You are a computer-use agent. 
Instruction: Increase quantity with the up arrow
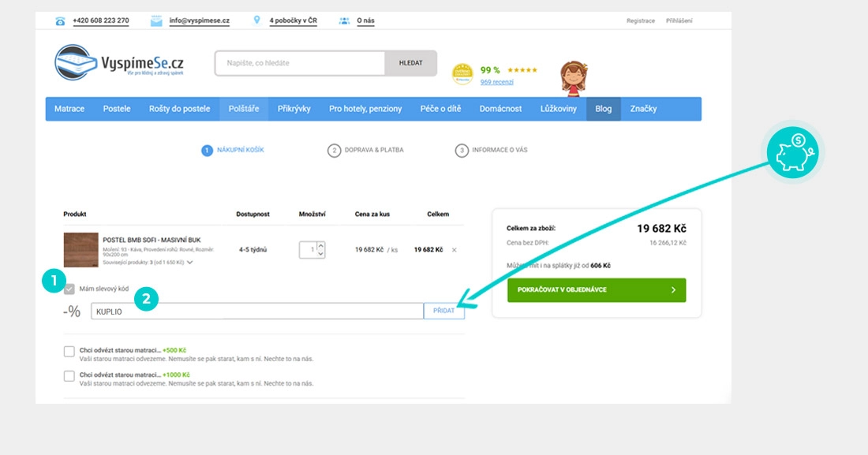[x=320, y=246]
